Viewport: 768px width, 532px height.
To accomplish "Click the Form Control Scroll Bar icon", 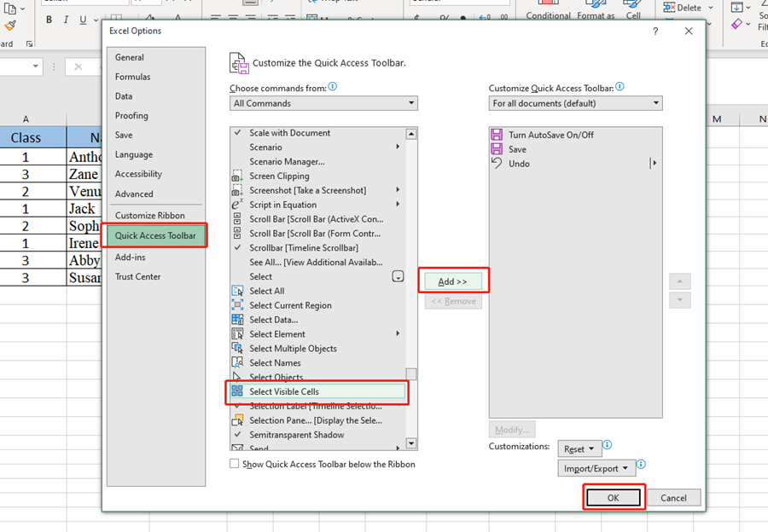I will click(237, 234).
